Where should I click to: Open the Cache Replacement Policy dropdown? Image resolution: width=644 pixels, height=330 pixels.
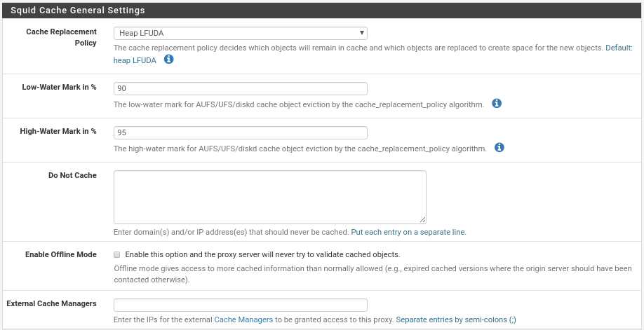240,33
